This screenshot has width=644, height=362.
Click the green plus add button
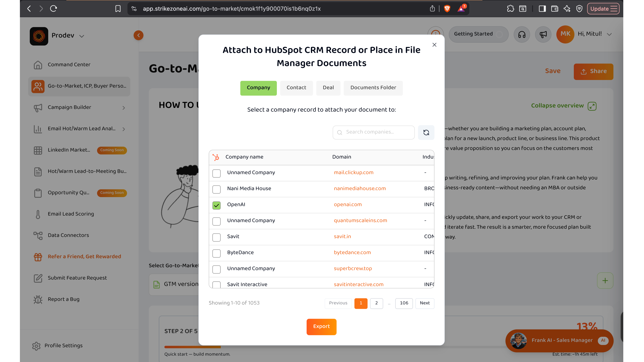[x=605, y=281]
